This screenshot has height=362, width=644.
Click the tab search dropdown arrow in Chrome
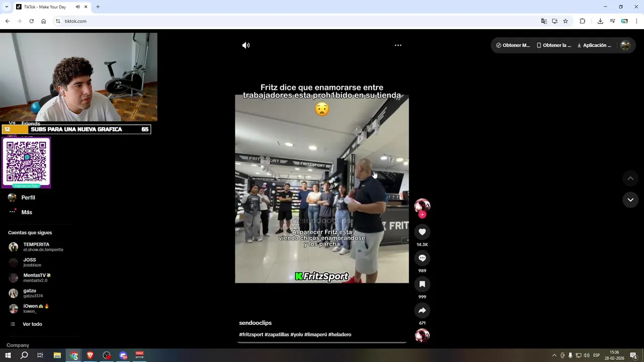pyautogui.click(x=7, y=7)
